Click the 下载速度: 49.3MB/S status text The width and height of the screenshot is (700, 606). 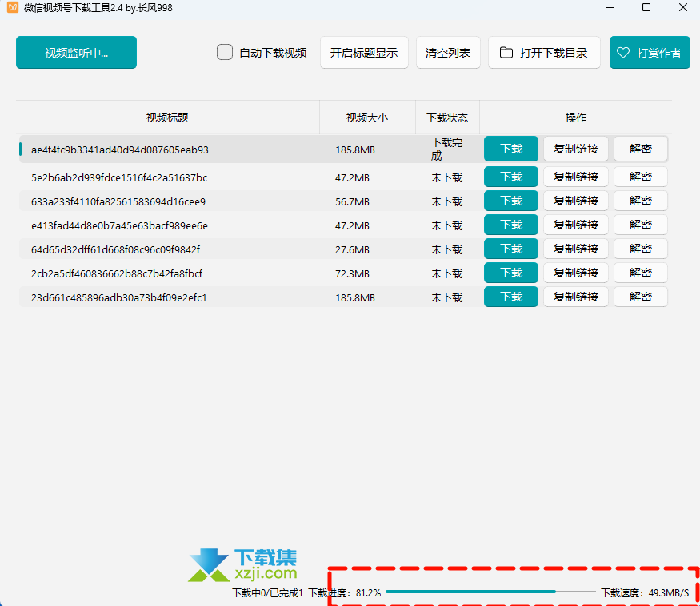(645, 593)
